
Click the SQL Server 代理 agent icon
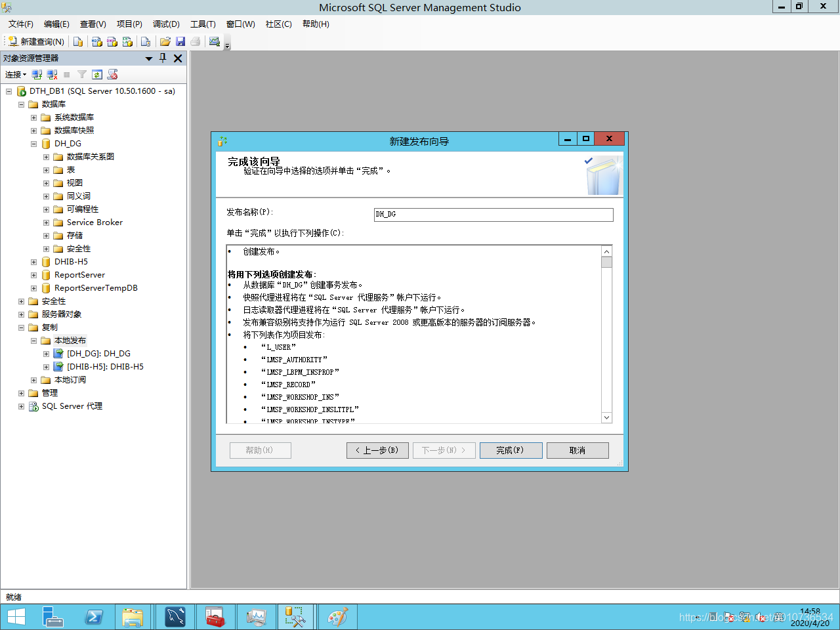tap(33, 406)
